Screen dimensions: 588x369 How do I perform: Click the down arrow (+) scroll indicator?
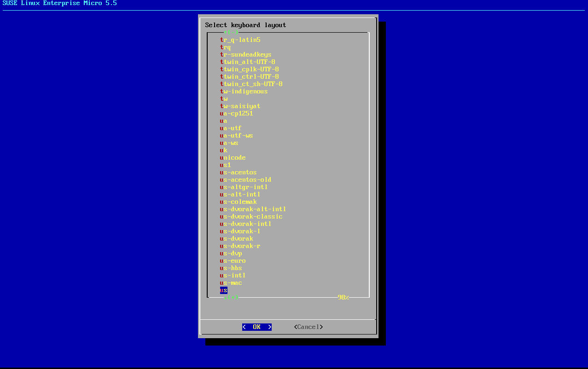230,297
